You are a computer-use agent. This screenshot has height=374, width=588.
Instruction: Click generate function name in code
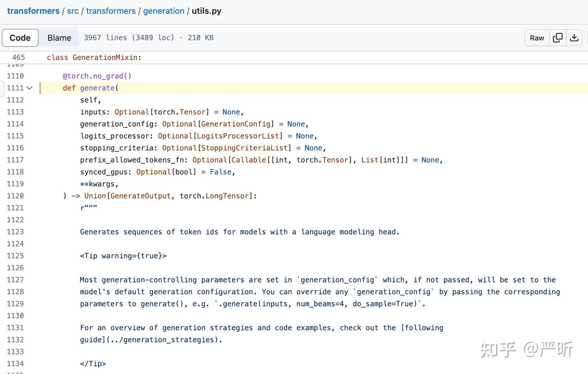tap(97, 88)
